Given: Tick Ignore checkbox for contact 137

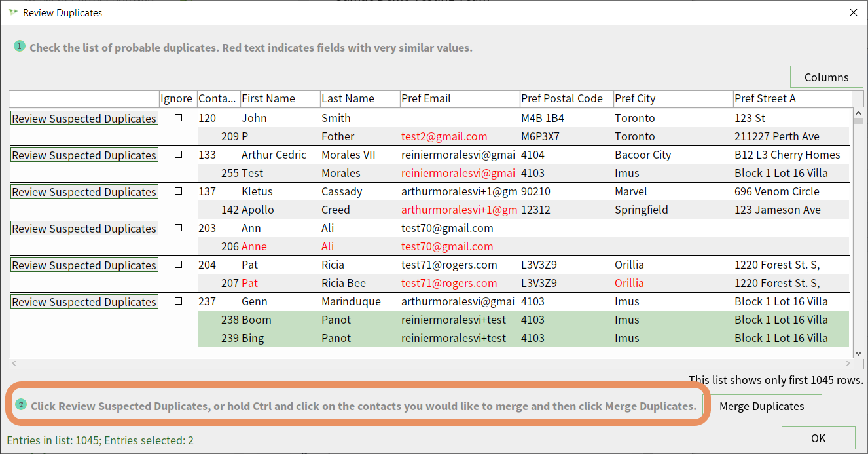Looking at the screenshot, I should [178, 191].
